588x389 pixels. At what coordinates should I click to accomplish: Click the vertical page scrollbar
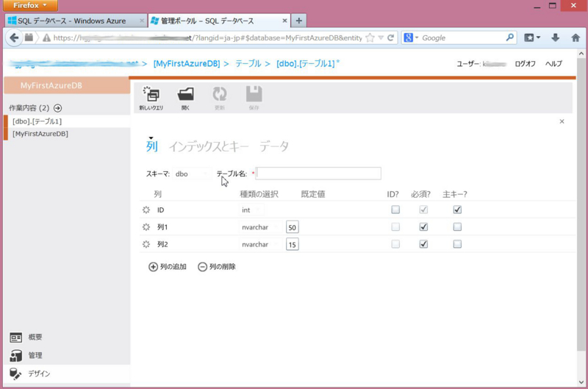pos(581,204)
